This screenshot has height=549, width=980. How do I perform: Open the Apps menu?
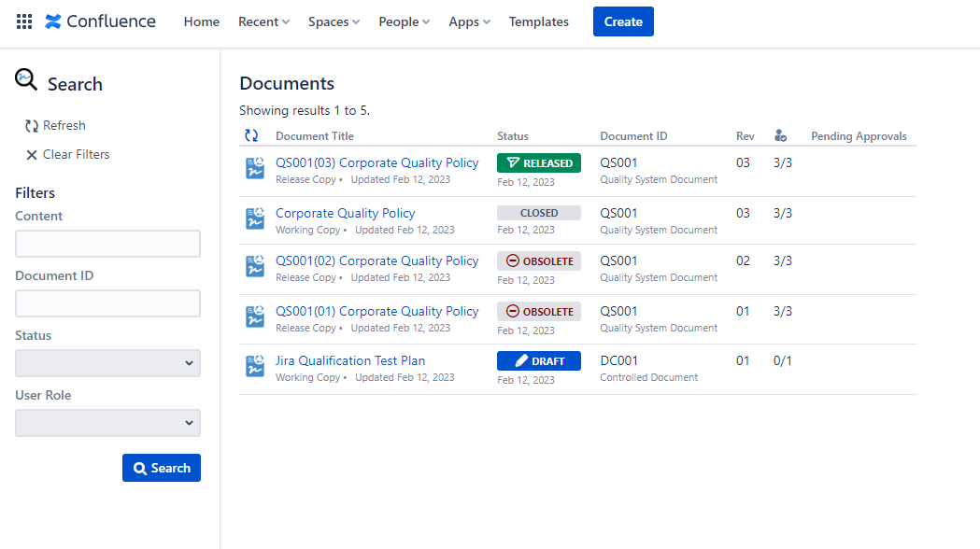[x=469, y=21]
